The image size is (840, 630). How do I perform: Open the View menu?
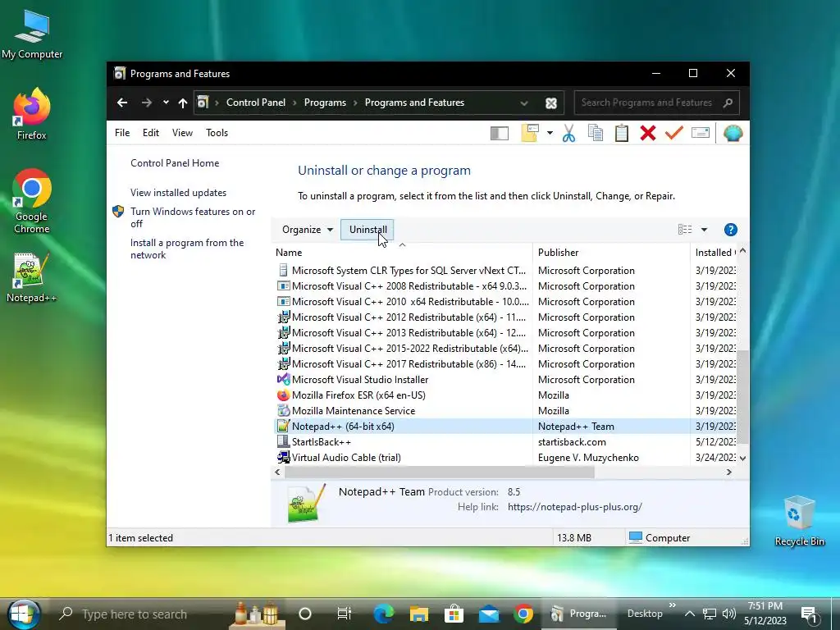(182, 132)
